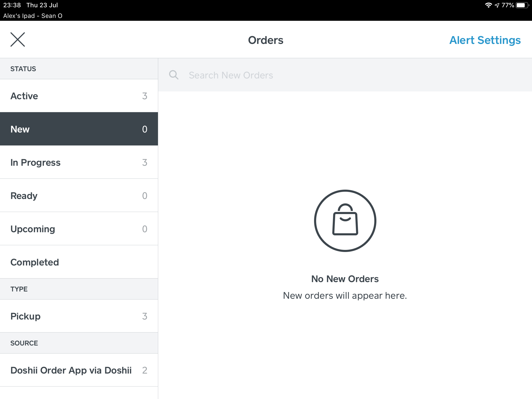
Task: Tap the 'New orders will appear here.' message
Action: tap(345, 296)
